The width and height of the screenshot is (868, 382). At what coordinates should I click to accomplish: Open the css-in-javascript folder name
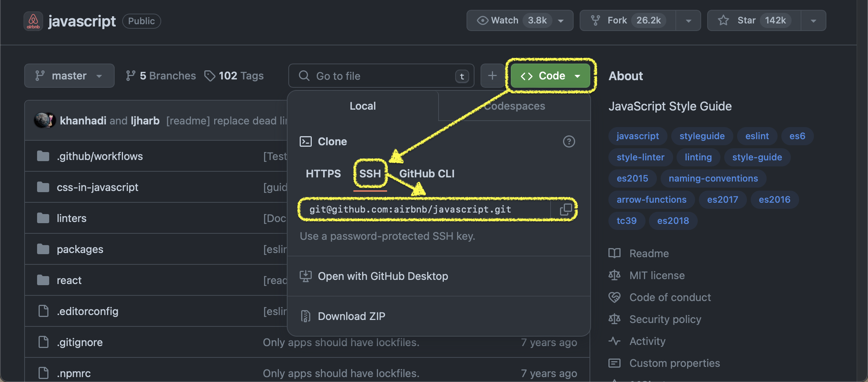[98, 187]
